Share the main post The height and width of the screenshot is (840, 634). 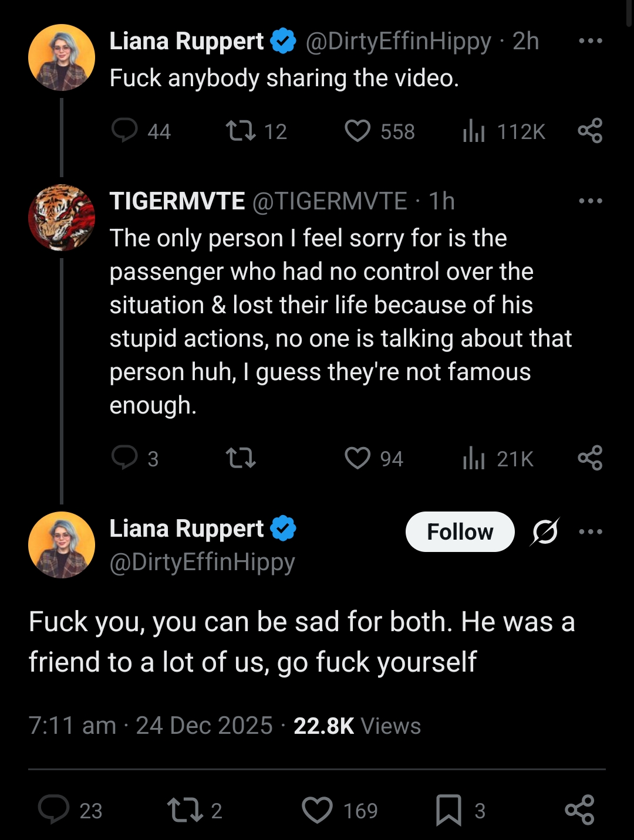coord(579,809)
